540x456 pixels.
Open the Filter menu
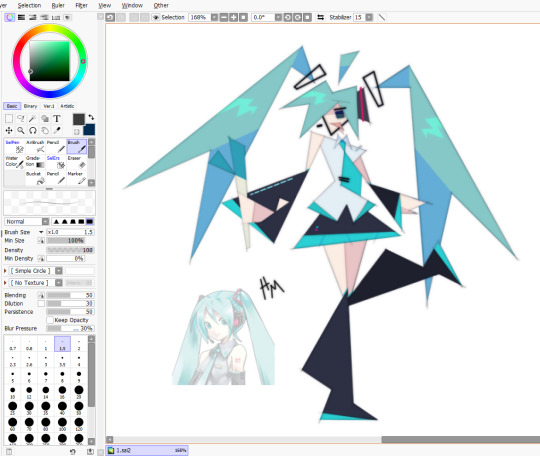pos(81,6)
